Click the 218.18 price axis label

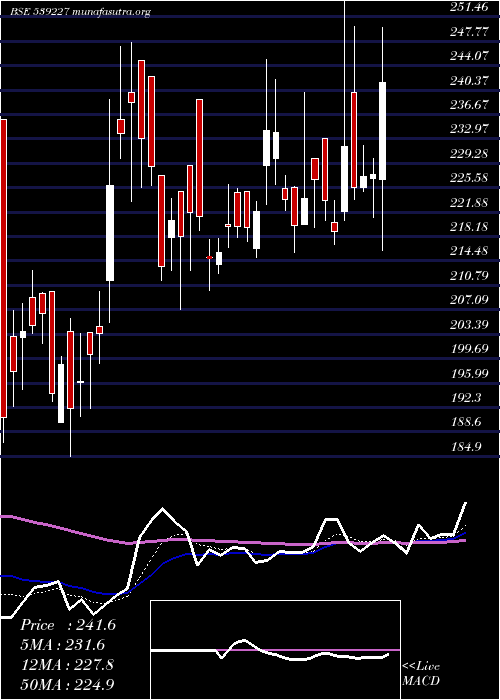[467, 227]
